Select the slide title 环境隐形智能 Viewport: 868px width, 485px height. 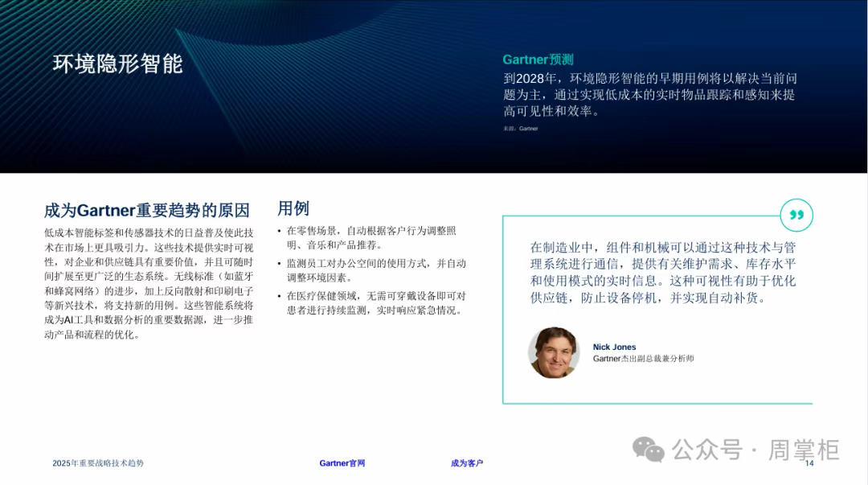coord(118,64)
